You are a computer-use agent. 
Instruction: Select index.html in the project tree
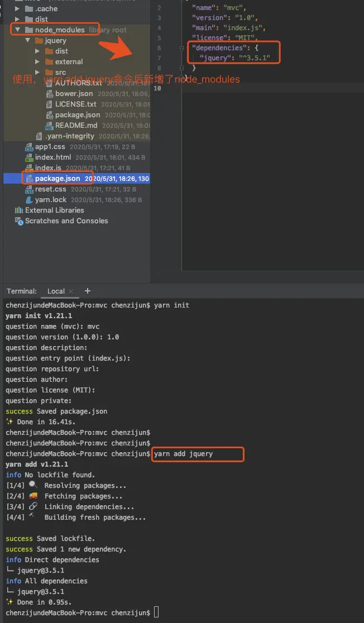pos(53,157)
